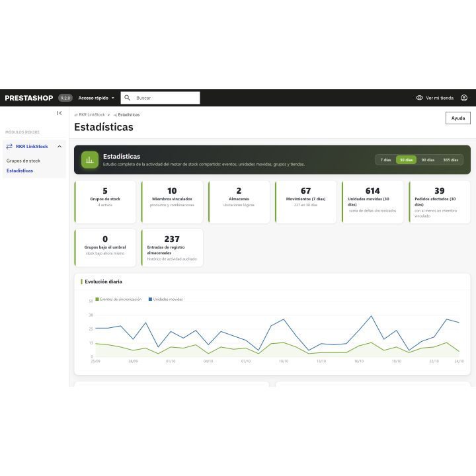
Task: Open Grupos de stock in sidebar
Action: [23, 161]
